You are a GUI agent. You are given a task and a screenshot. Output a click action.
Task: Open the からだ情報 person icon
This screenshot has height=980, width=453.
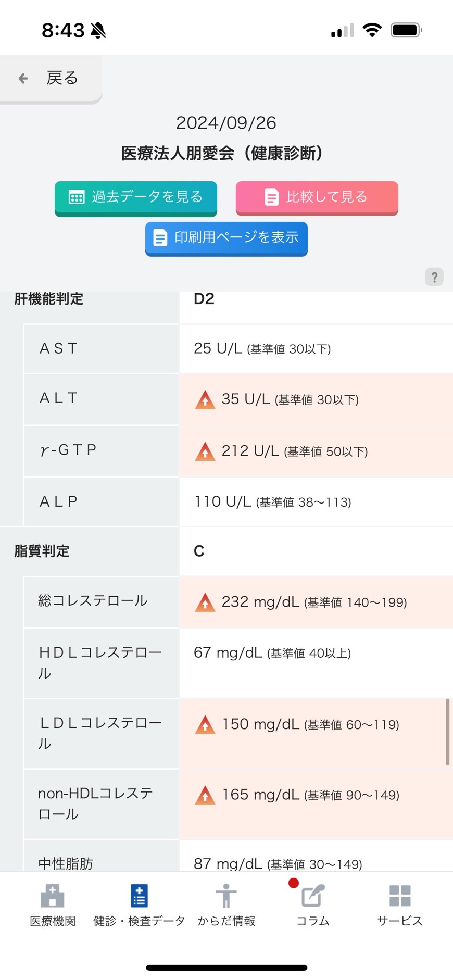pyautogui.click(x=226, y=896)
